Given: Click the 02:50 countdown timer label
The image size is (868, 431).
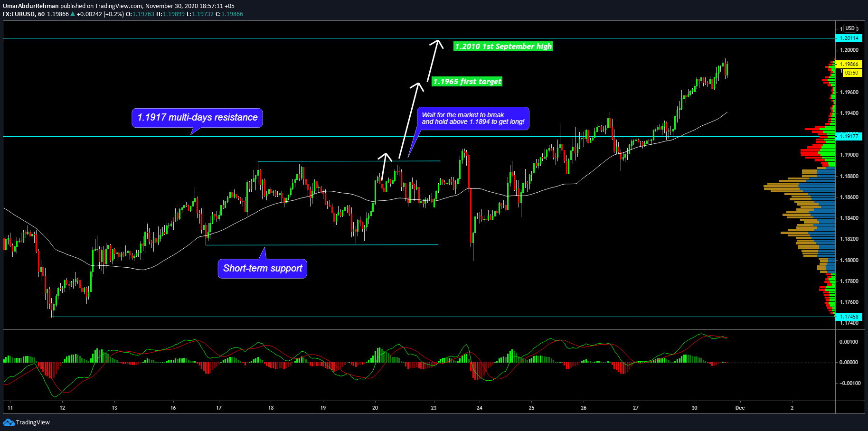Looking at the screenshot, I should point(851,73).
